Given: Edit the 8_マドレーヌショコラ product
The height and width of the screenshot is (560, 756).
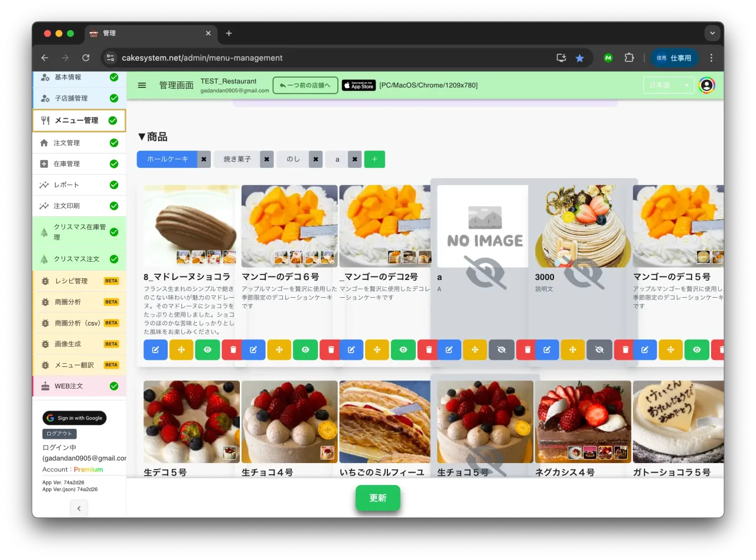Looking at the screenshot, I should (x=155, y=350).
